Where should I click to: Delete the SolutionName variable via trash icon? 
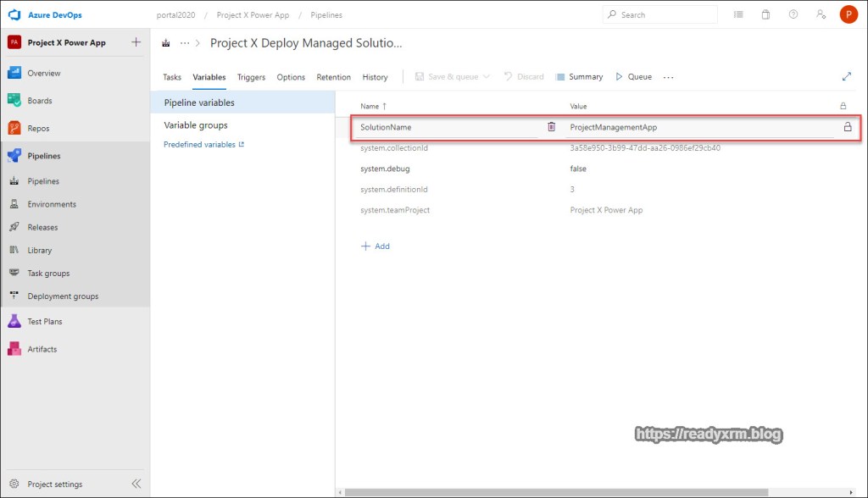point(551,127)
